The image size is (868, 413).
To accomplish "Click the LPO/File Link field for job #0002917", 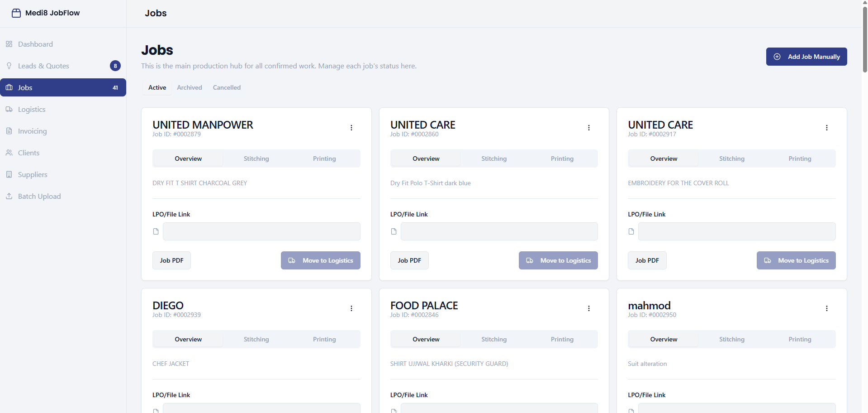I will click(737, 231).
